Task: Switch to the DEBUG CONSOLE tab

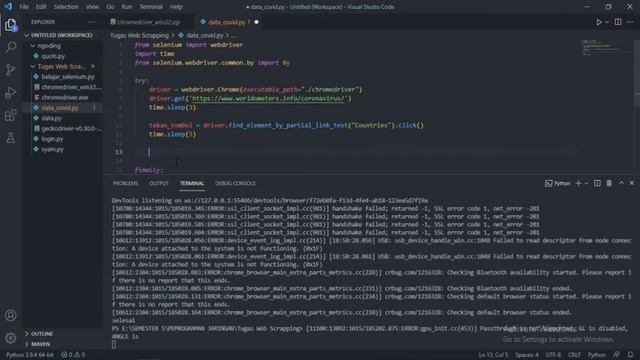Action: click(x=235, y=183)
